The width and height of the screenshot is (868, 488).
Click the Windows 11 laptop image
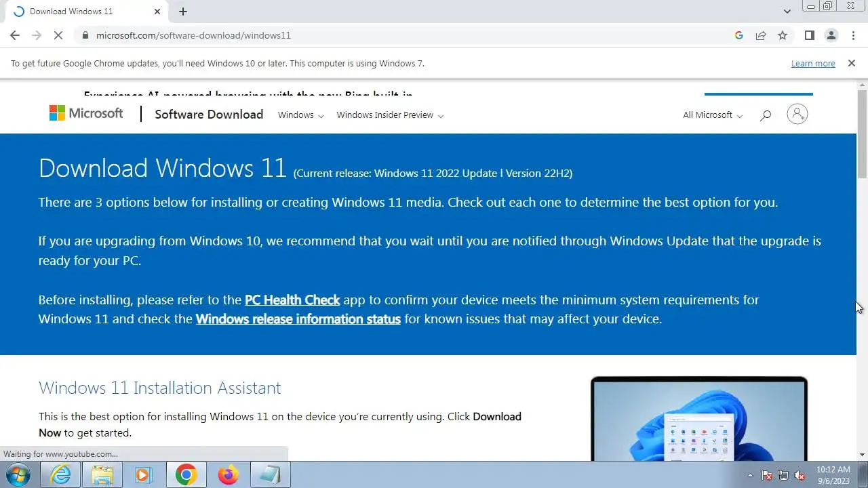pyautogui.click(x=699, y=419)
